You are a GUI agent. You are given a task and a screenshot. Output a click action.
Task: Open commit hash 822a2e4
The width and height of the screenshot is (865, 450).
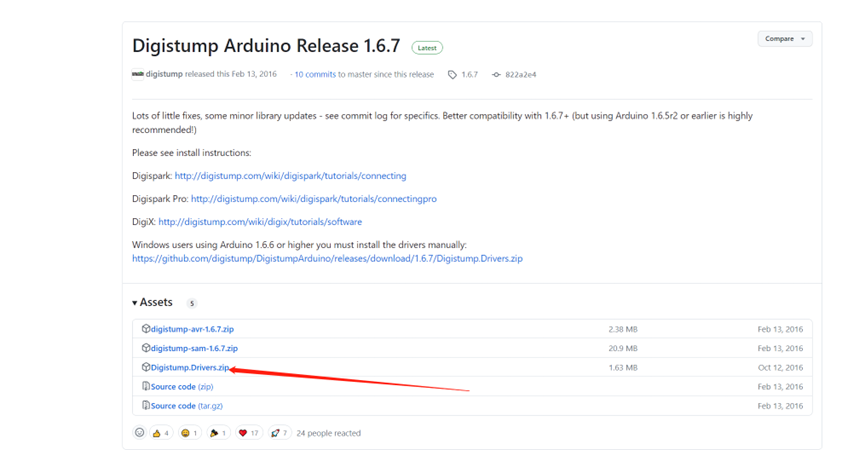pos(521,74)
